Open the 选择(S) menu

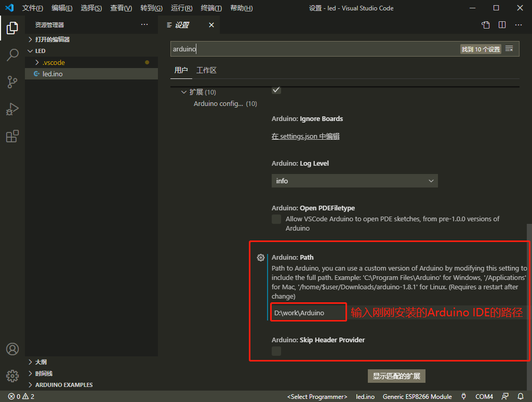pyautogui.click(x=91, y=8)
